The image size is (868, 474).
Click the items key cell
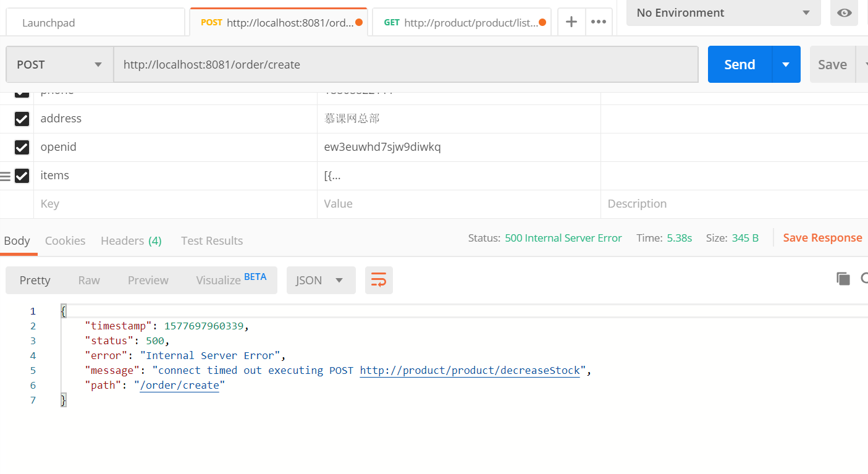pos(175,176)
